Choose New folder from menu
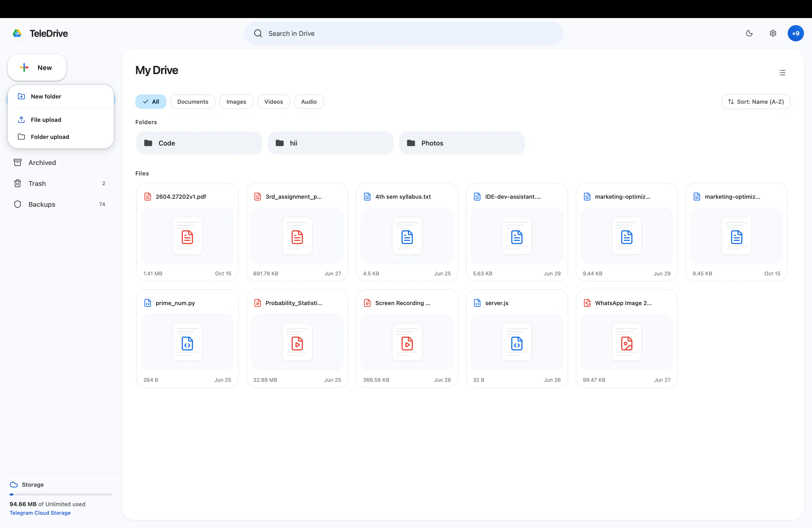 click(61, 97)
